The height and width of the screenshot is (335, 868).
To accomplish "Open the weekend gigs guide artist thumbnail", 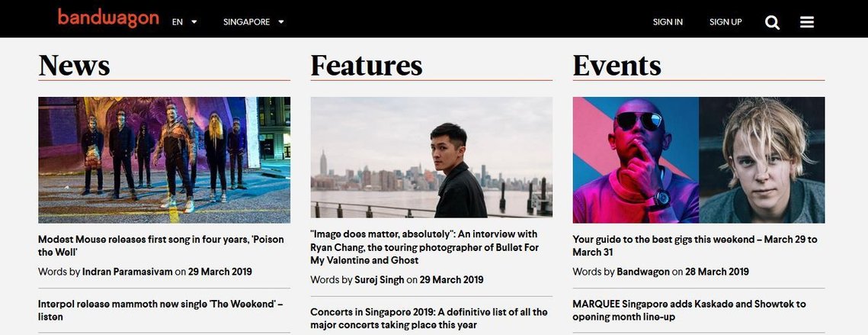I will pyautogui.click(x=699, y=159).
